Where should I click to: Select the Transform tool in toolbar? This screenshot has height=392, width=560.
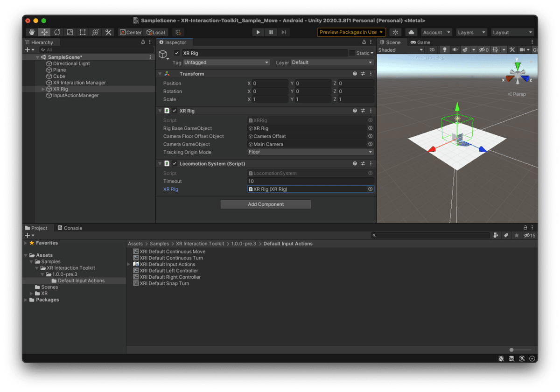[95, 32]
